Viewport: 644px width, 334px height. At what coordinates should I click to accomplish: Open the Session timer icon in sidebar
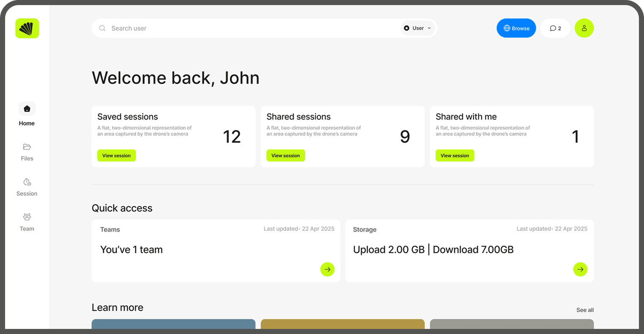[x=27, y=182]
